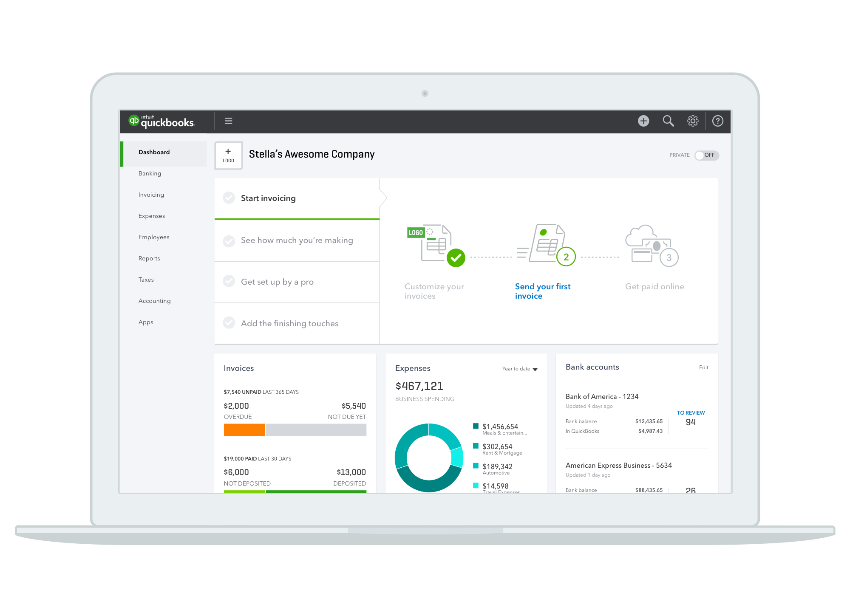Click the Rent & Mortgage legend swatch

click(x=476, y=446)
